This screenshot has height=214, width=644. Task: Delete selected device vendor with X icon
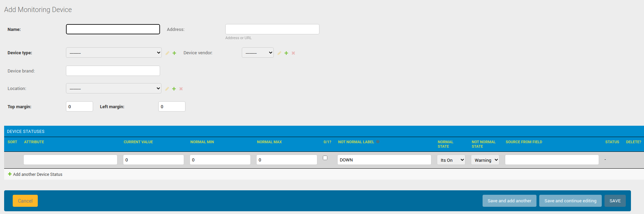[x=293, y=53]
